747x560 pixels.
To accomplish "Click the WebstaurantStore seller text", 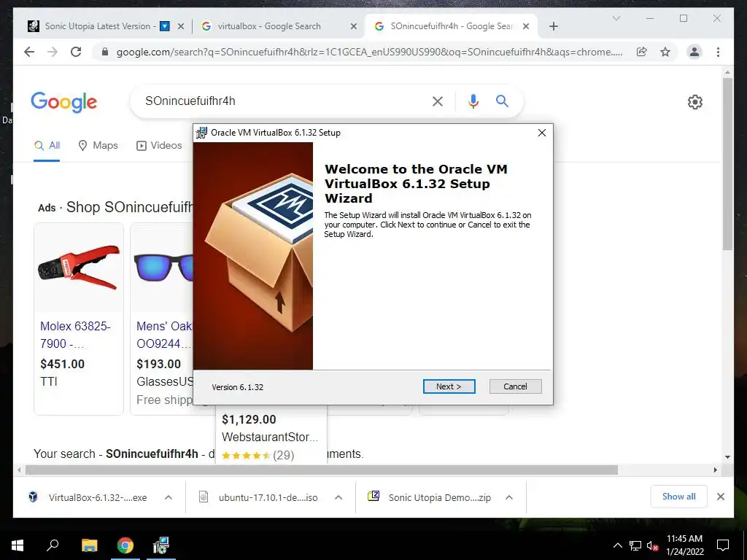I will click(x=270, y=437).
